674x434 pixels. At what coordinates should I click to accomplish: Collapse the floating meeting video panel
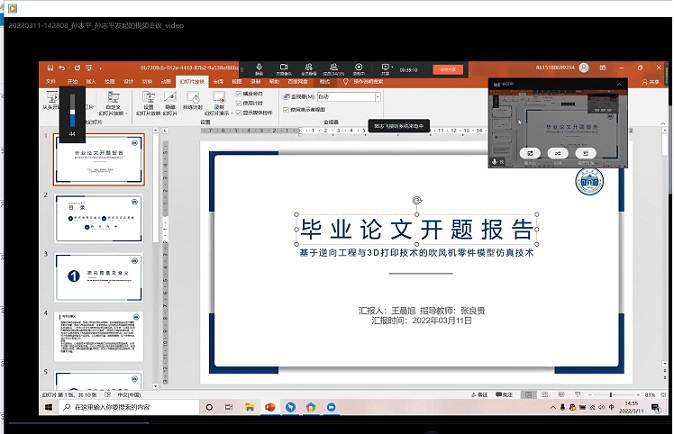619,85
